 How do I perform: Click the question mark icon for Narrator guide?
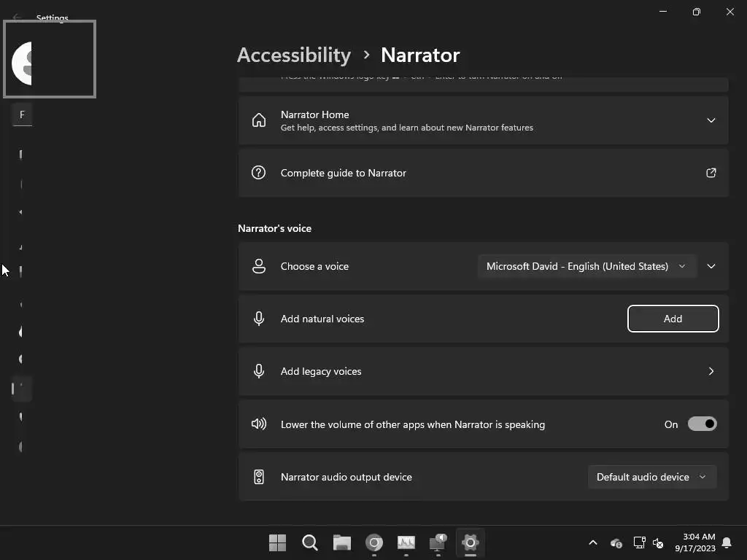(x=259, y=172)
